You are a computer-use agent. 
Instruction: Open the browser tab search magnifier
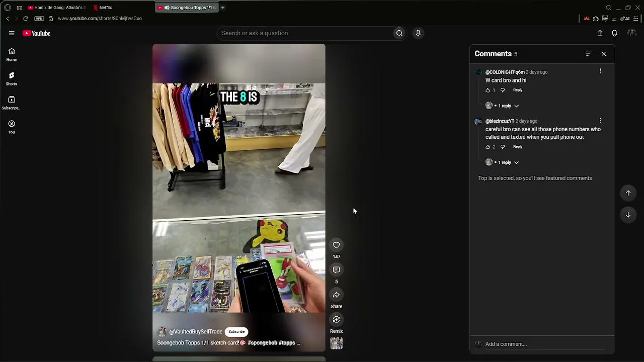[x=608, y=8]
